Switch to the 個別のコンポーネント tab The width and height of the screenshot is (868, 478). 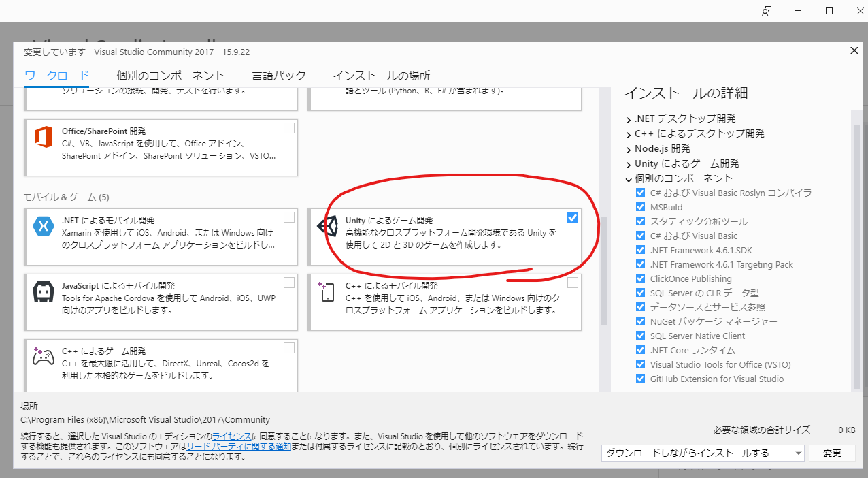pyautogui.click(x=170, y=76)
